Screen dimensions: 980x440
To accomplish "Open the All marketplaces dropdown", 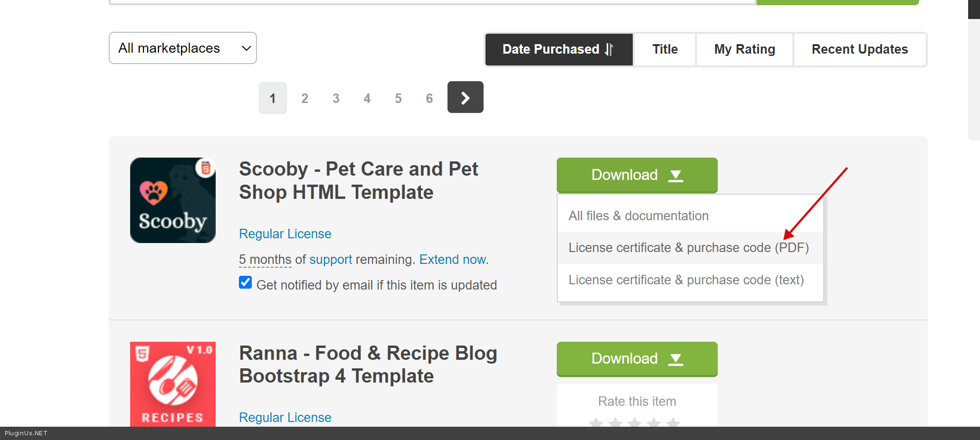I will point(183,48).
